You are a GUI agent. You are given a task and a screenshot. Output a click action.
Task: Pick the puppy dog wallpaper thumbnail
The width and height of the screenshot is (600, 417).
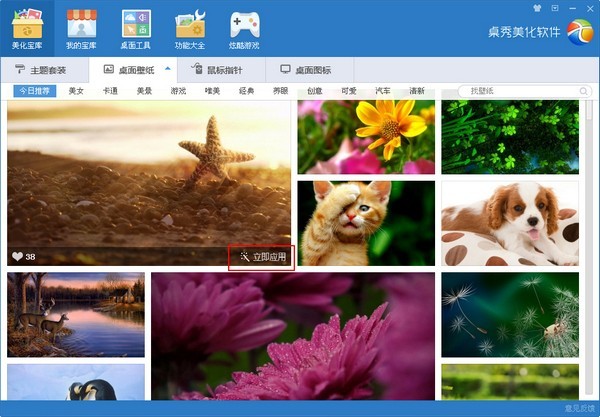509,223
